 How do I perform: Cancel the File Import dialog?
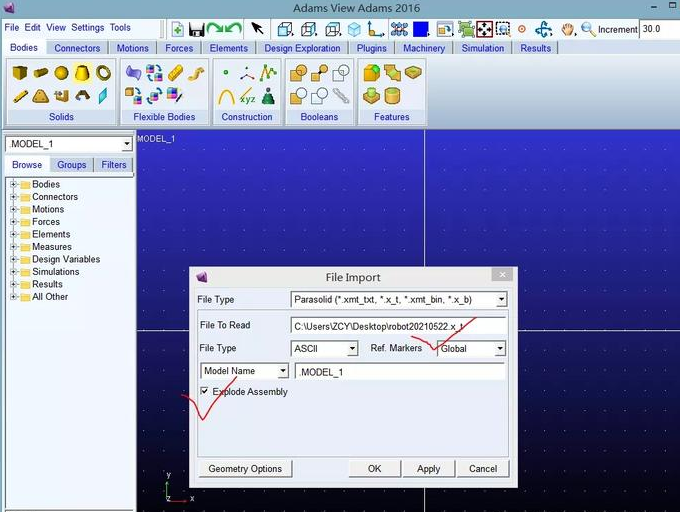pos(483,469)
